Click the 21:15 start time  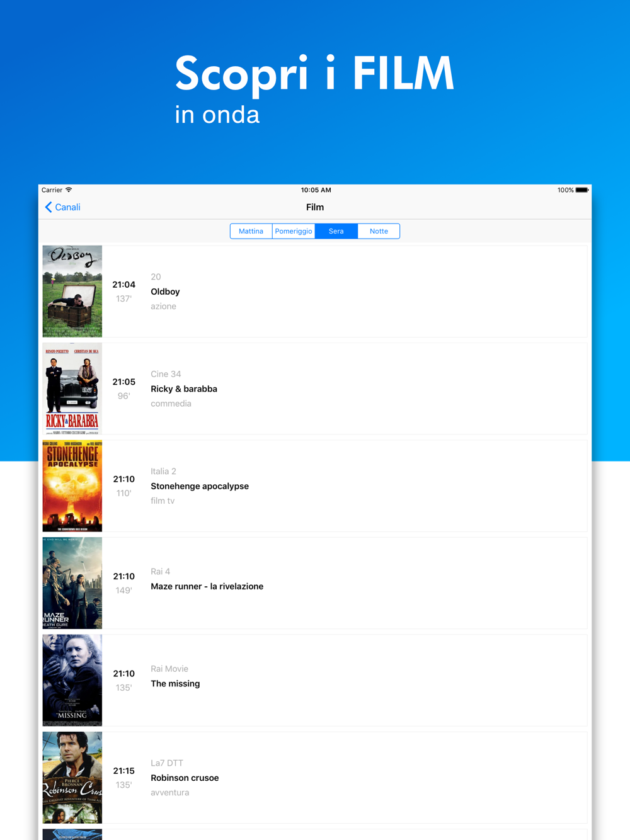[124, 771]
